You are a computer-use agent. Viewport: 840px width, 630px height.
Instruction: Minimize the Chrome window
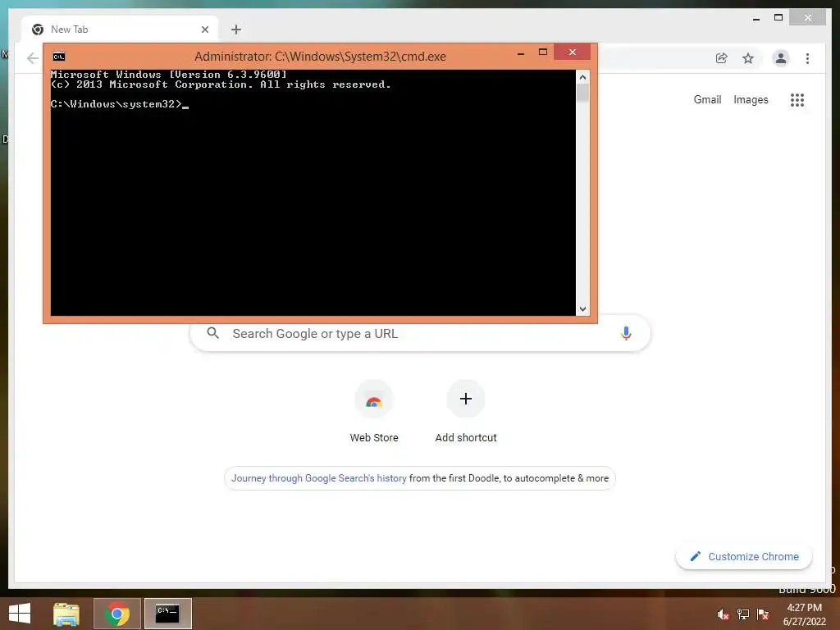(x=756, y=18)
